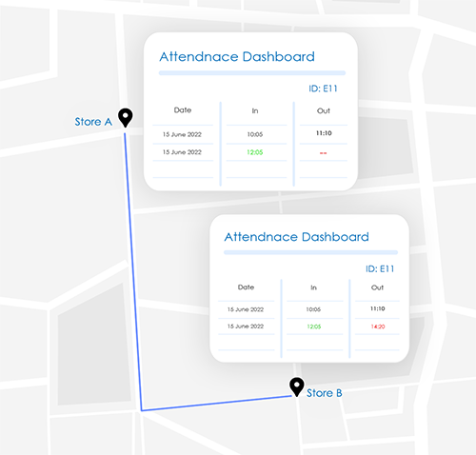Click the Store A map pin
The image size is (476, 455).
126,117
